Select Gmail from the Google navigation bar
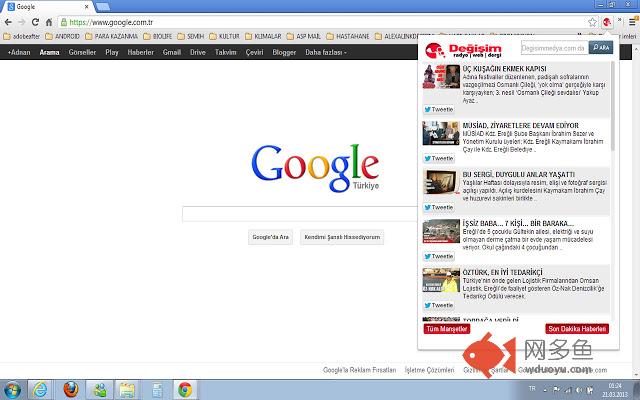640x400 pixels. [171, 51]
